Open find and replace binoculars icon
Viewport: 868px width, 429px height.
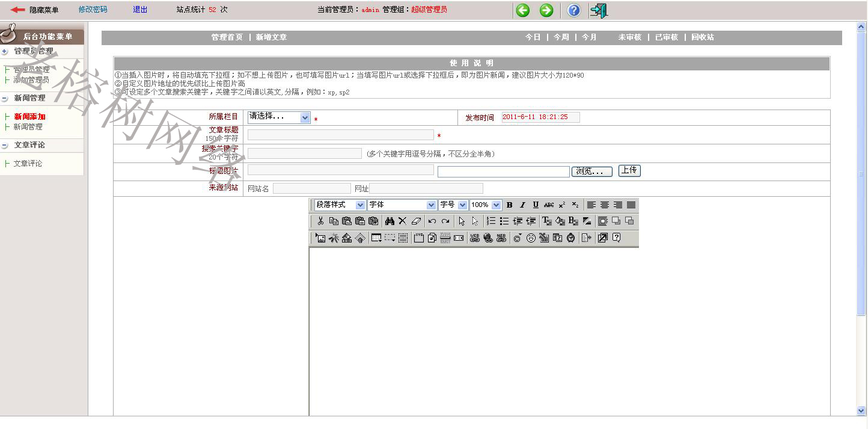pos(389,221)
